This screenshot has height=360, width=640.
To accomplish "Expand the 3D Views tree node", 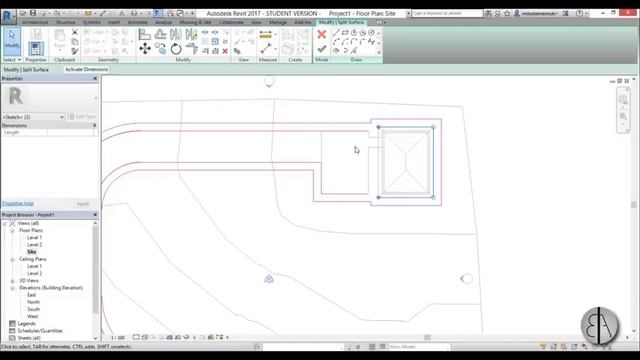I will [x=12, y=281].
